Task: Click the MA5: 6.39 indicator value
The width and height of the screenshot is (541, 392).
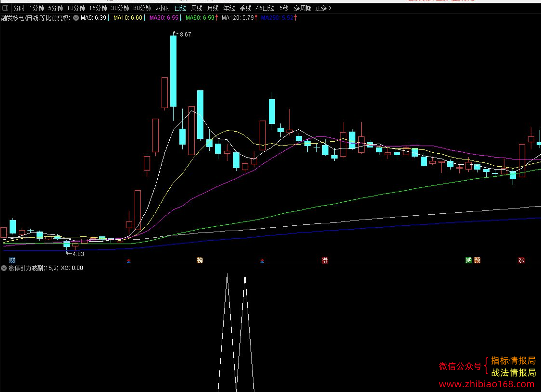Action: tap(95, 18)
